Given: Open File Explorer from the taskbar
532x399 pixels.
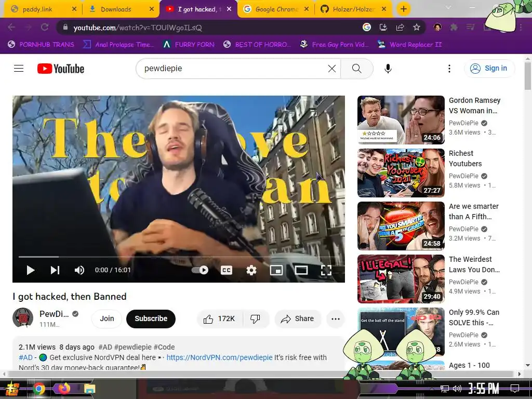Looking at the screenshot, I should 89,389.
